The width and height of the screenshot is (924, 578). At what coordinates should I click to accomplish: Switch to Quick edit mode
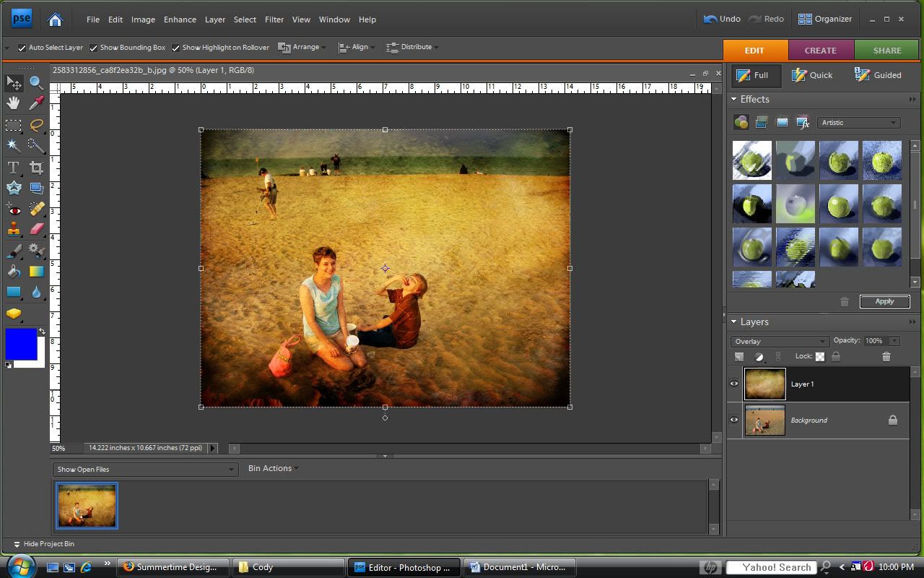pyautogui.click(x=812, y=75)
